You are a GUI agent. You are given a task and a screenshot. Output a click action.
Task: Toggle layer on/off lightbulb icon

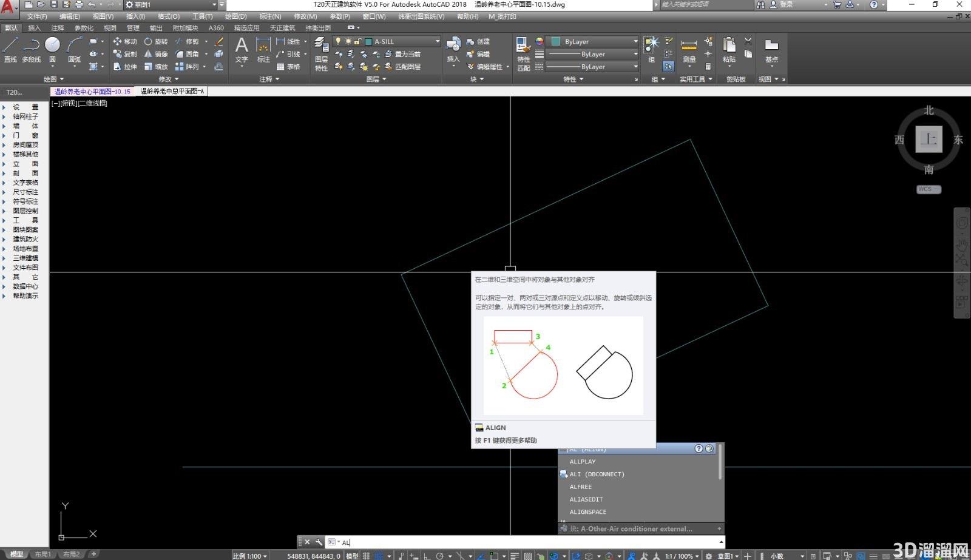pyautogui.click(x=338, y=41)
